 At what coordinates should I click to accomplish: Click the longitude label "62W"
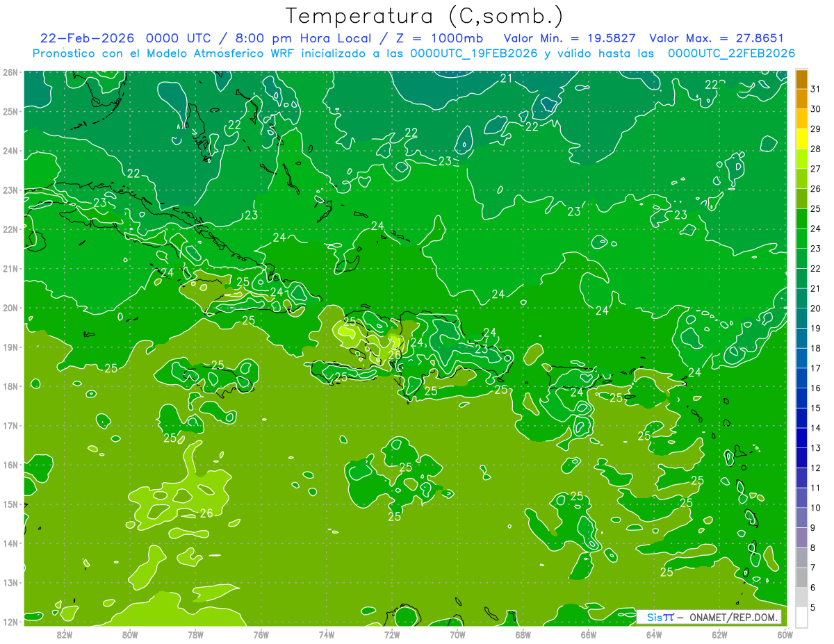pos(719,634)
